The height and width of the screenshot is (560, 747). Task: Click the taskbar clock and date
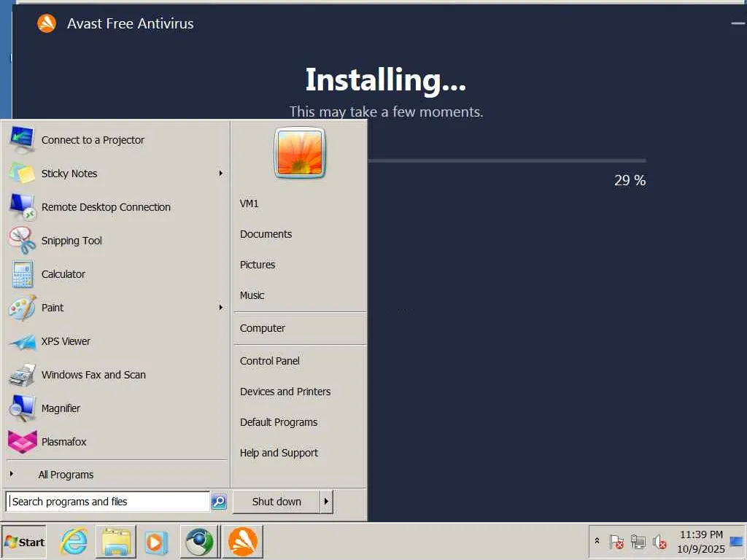[x=701, y=542]
